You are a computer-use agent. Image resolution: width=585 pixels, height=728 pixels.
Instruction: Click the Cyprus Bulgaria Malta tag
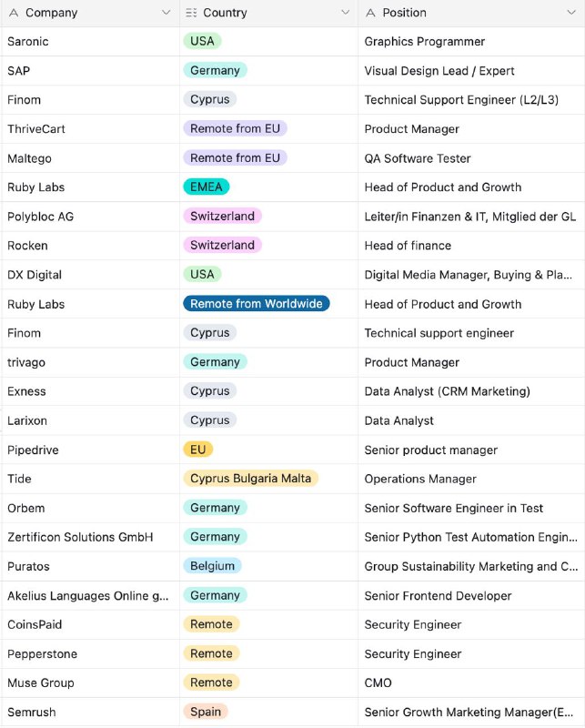pos(251,479)
